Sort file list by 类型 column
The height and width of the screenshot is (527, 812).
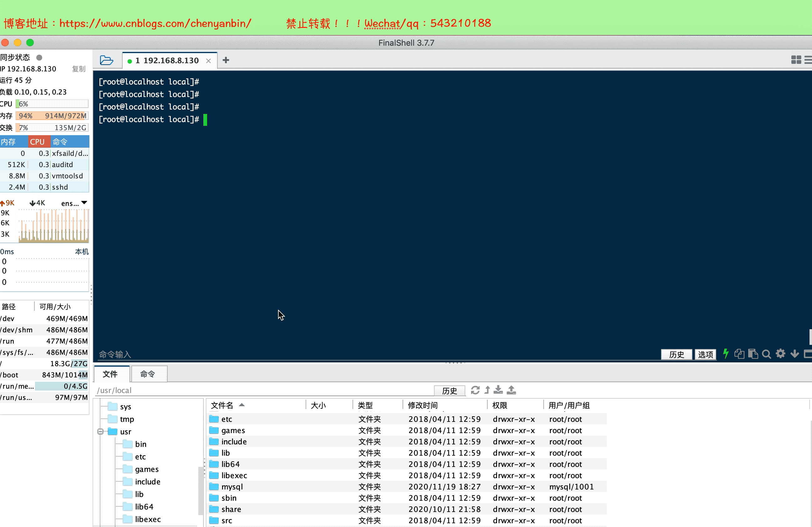click(x=378, y=405)
